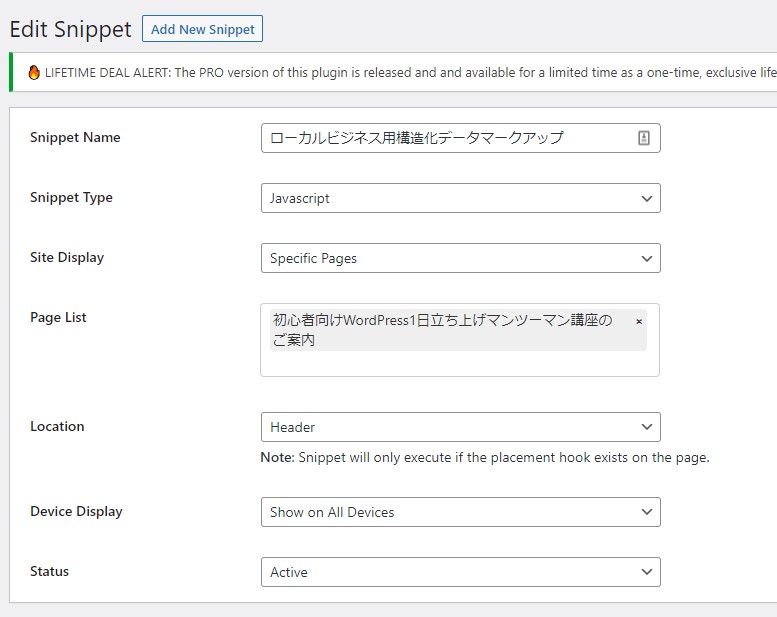Click the Add New Snippet button

(202, 29)
